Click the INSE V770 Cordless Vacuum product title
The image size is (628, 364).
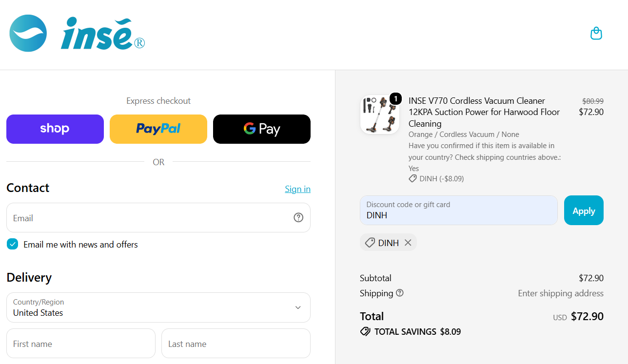pyautogui.click(x=484, y=112)
